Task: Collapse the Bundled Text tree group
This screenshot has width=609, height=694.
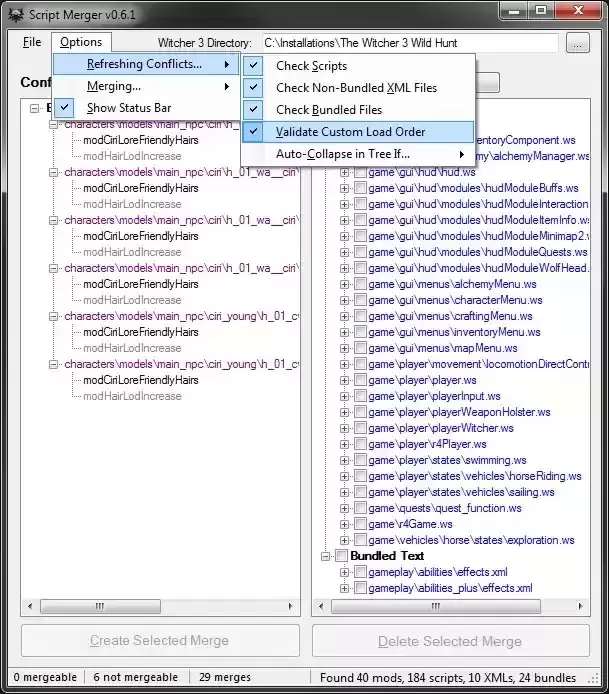Action: point(326,556)
